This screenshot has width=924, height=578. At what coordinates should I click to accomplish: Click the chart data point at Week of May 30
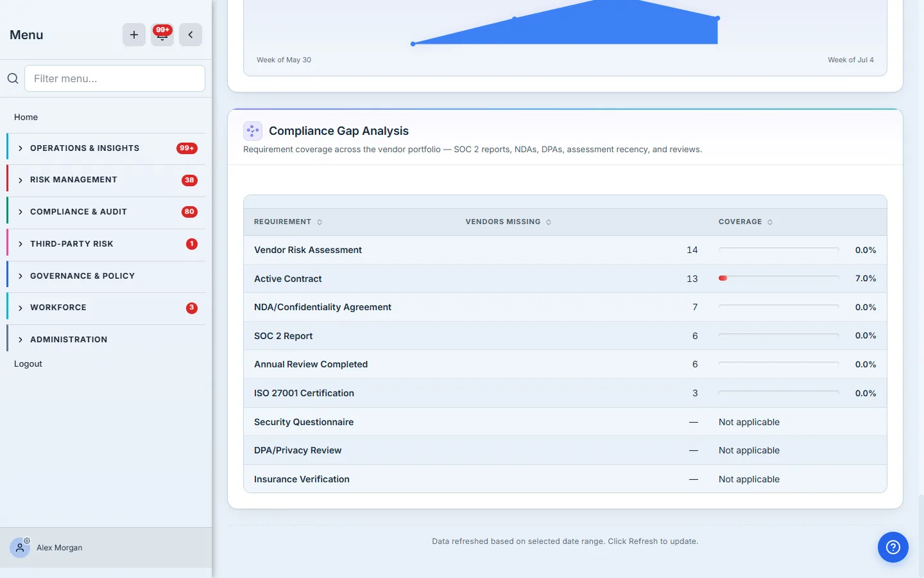click(x=413, y=44)
